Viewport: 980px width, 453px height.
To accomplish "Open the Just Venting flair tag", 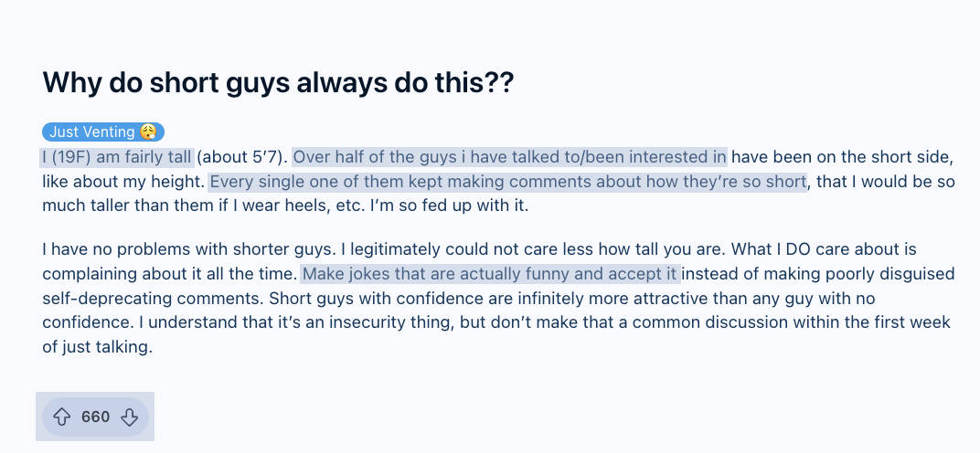I will coord(103,132).
